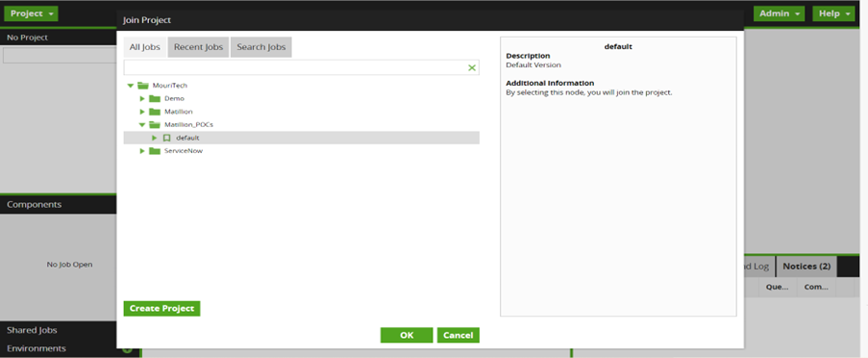Clear the filter with the green X icon
This screenshot has width=868, height=358.
(x=472, y=67)
